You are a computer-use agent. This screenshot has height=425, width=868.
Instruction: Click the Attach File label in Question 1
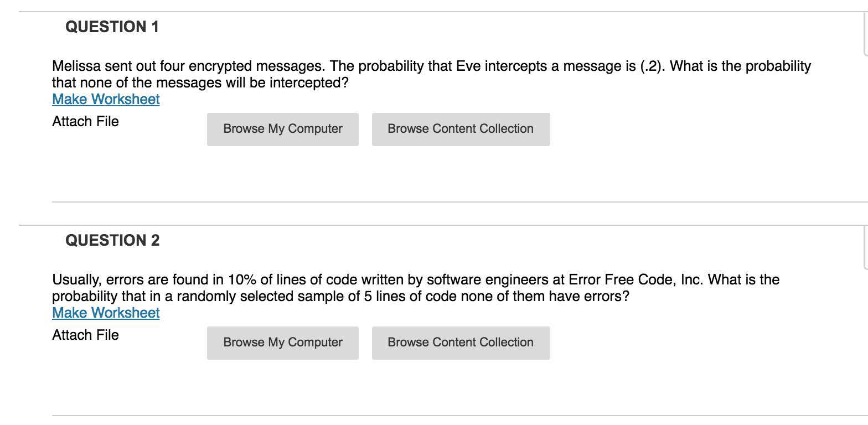coord(85,122)
